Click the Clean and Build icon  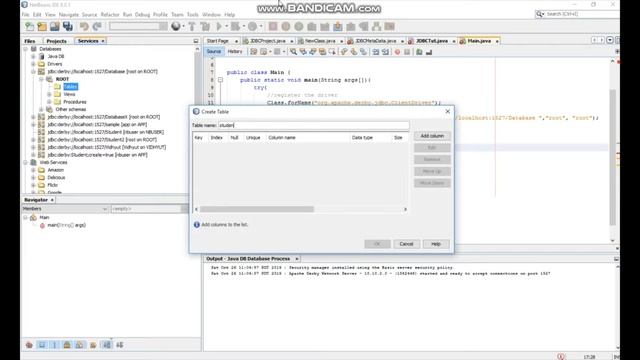(x=205, y=27)
